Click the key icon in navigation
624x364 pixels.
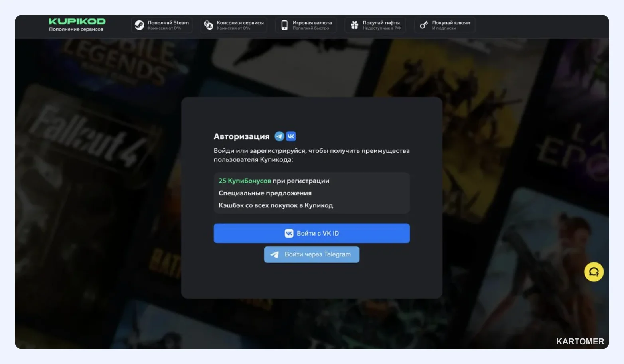coord(424,25)
